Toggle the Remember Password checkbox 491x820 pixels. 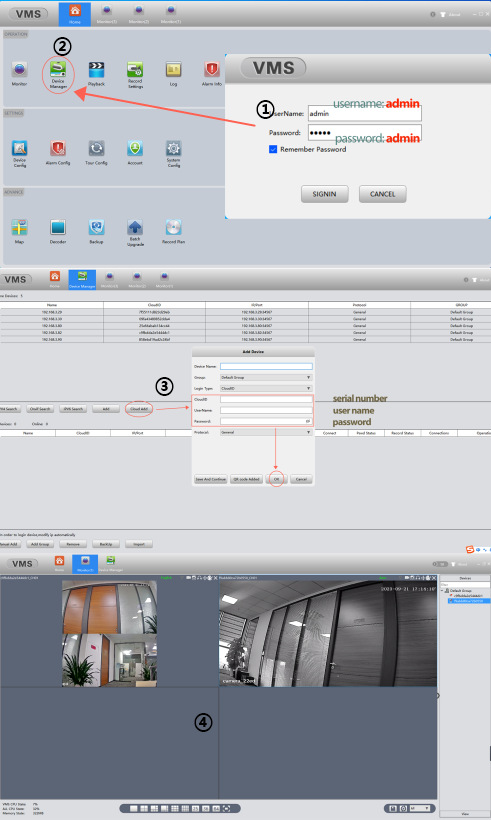pyautogui.click(x=273, y=149)
